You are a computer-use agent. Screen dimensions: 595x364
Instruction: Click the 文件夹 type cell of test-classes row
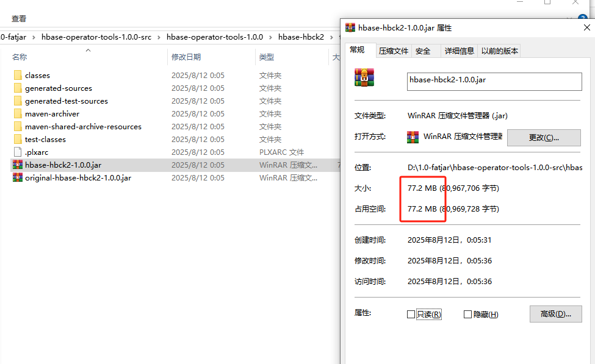point(270,140)
